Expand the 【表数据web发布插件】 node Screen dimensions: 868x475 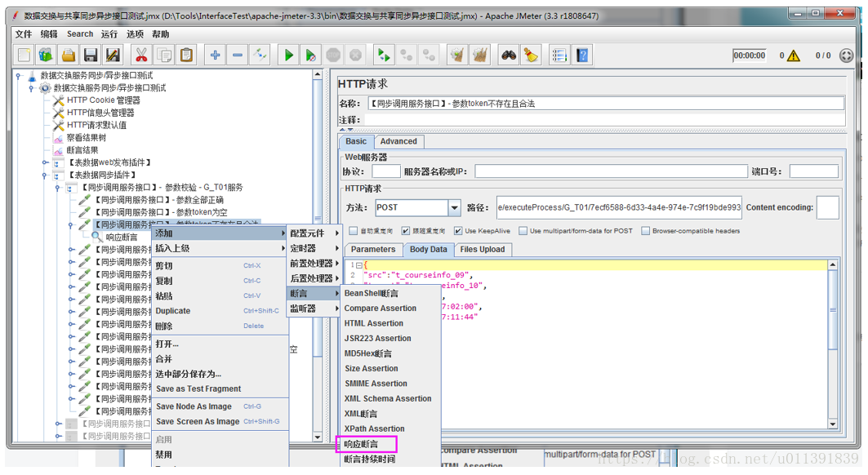tap(46, 162)
